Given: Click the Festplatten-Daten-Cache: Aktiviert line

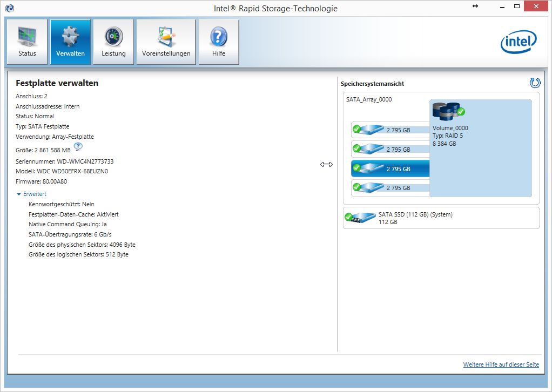Looking at the screenshot, I should point(73,214).
